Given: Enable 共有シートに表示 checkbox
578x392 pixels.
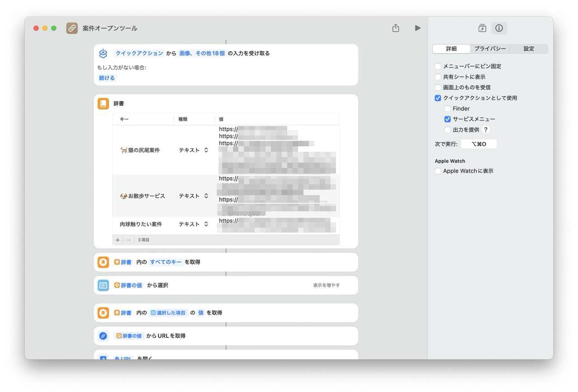Looking at the screenshot, I should click(438, 77).
